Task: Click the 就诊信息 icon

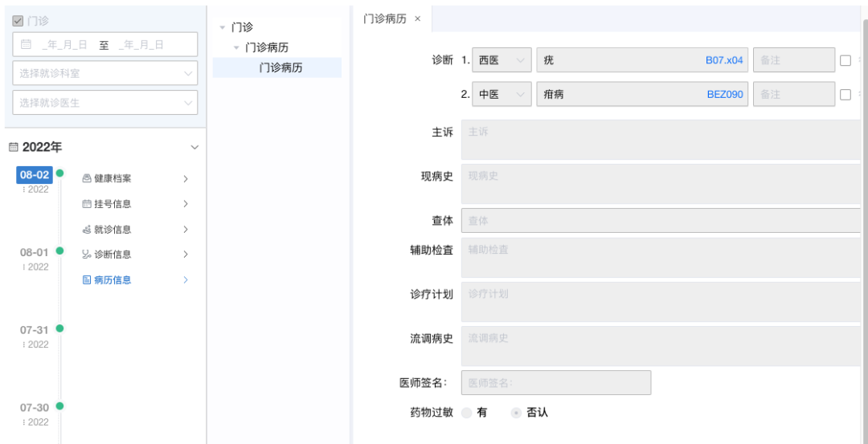Action: [x=87, y=230]
